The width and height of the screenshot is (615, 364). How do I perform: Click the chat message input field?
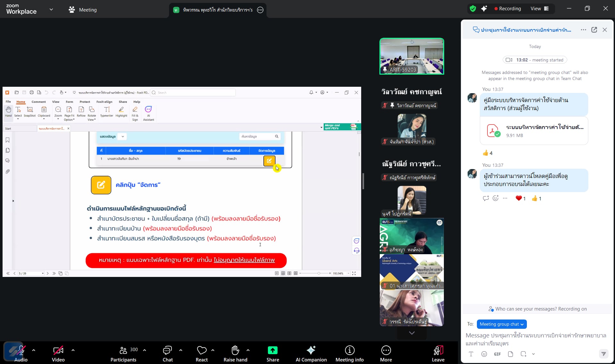click(536, 339)
